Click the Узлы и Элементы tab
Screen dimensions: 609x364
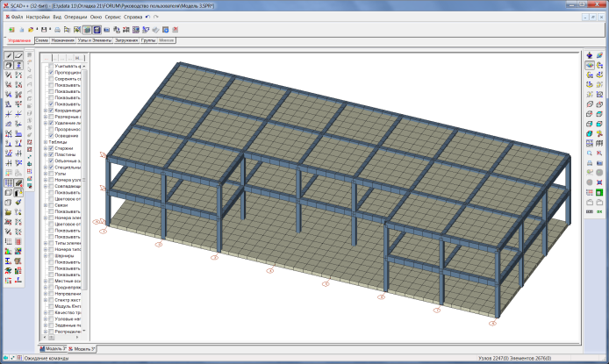(x=92, y=40)
